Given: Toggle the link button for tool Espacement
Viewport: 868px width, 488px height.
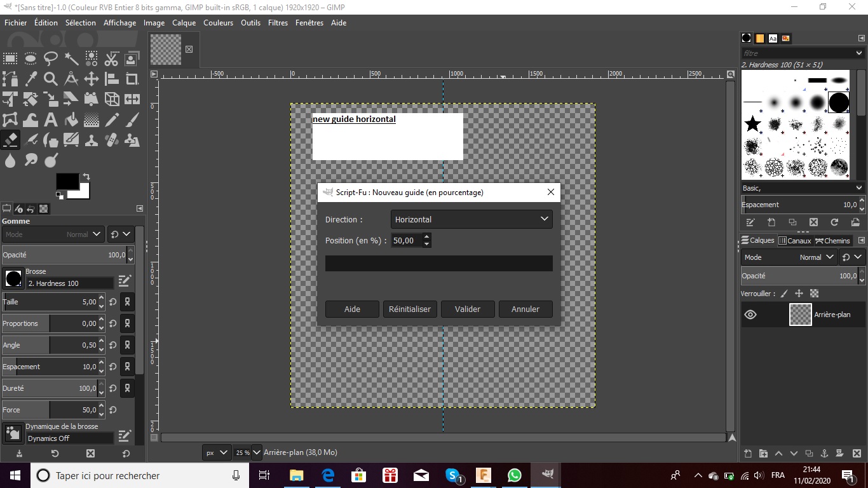Looking at the screenshot, I should (127, 367).
